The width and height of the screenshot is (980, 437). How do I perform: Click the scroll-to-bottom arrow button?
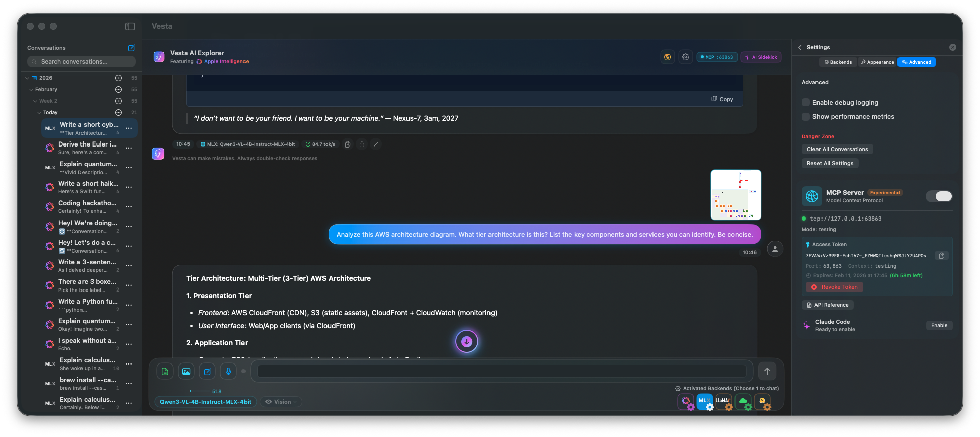point(466,342)
